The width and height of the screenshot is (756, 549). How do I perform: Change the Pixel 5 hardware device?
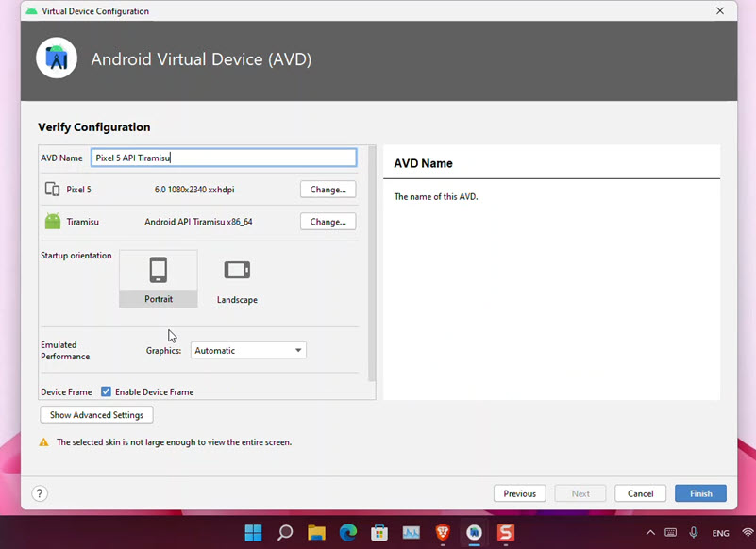[328, 190]
